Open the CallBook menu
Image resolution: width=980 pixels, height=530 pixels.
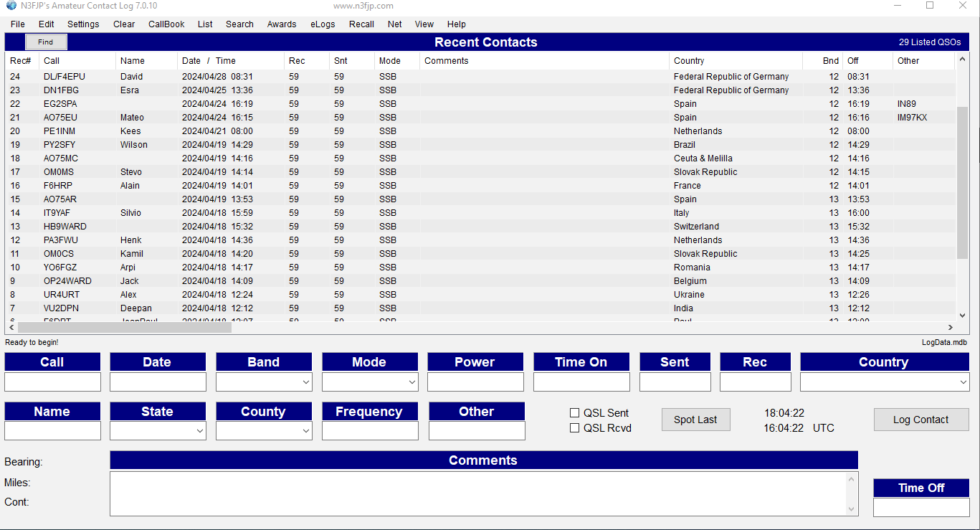click(166, 24)
